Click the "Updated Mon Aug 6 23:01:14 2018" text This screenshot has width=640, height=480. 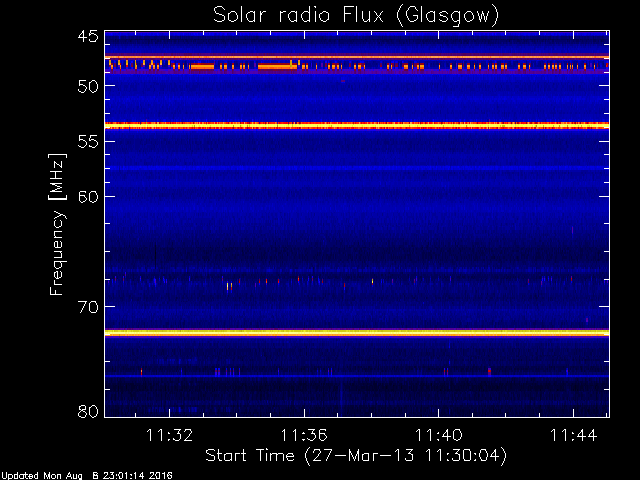pyautogui.click(x=87, y=476)
